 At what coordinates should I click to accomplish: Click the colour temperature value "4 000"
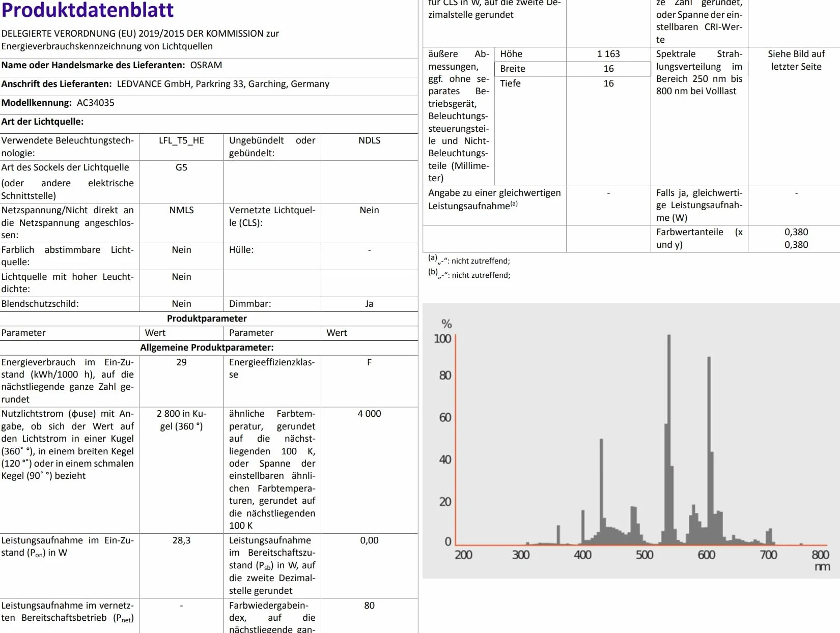pyautogui.click(x=369, y=414)
